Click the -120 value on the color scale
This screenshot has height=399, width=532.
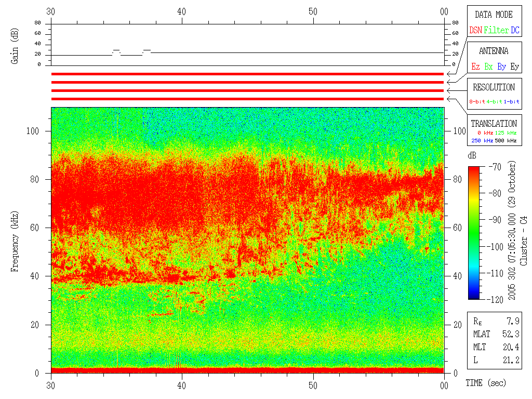coord(495,300)
